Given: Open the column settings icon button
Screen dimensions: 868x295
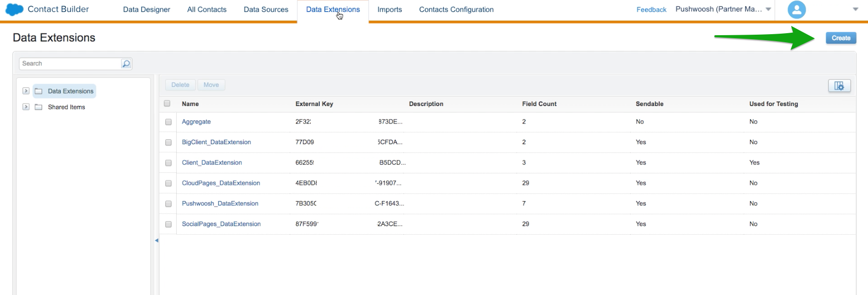Looking at the screenshot, I should pos(839,86).
